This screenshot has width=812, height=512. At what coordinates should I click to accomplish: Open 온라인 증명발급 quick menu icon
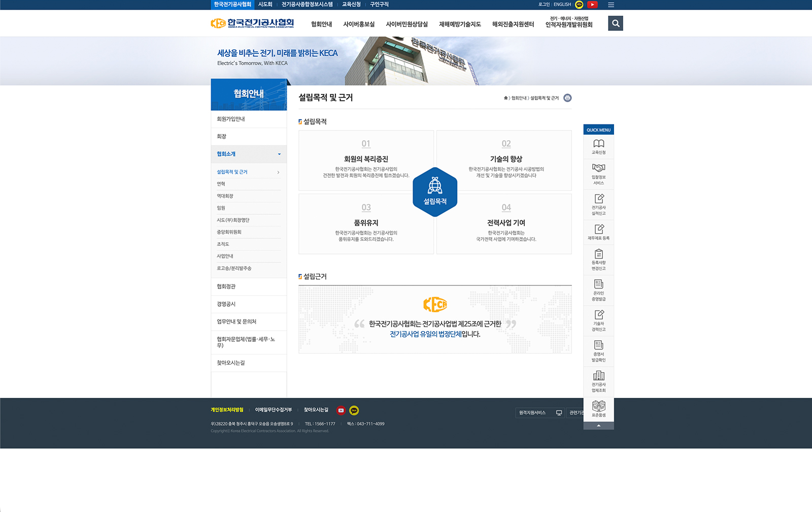[x=598, y=290]
